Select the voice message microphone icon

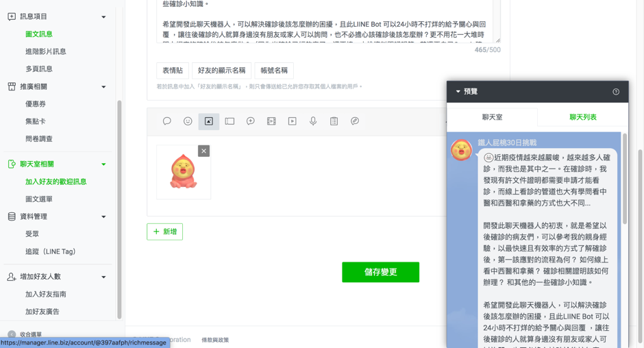point(313,121)
